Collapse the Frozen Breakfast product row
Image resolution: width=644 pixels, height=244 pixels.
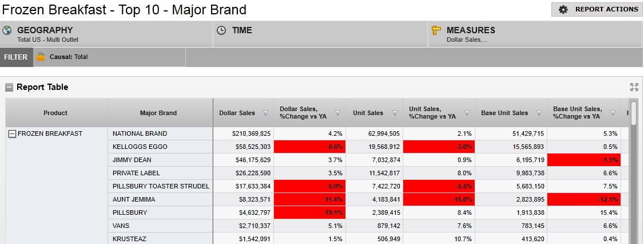[x=13, y=133]
